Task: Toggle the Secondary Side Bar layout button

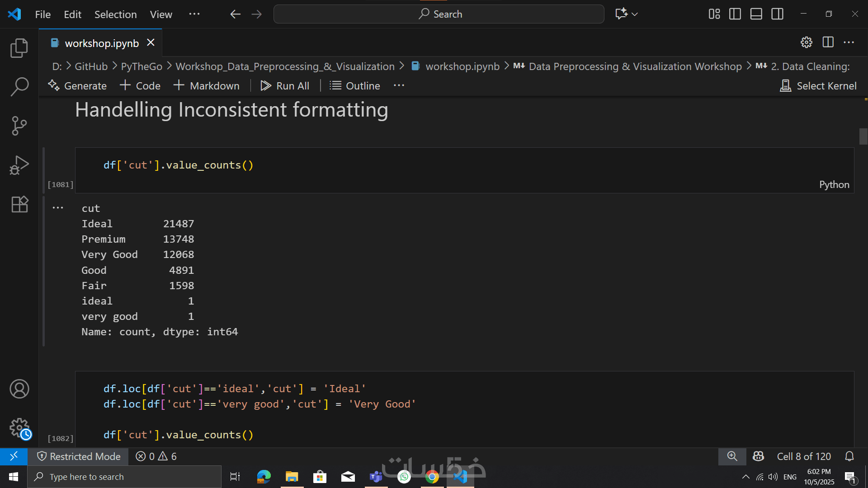Action: (x=778, y=14)
